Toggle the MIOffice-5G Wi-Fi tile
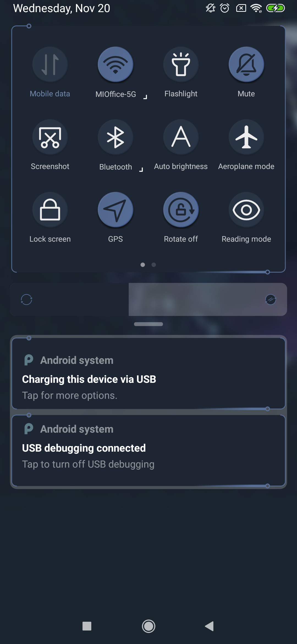 point(116,64)
